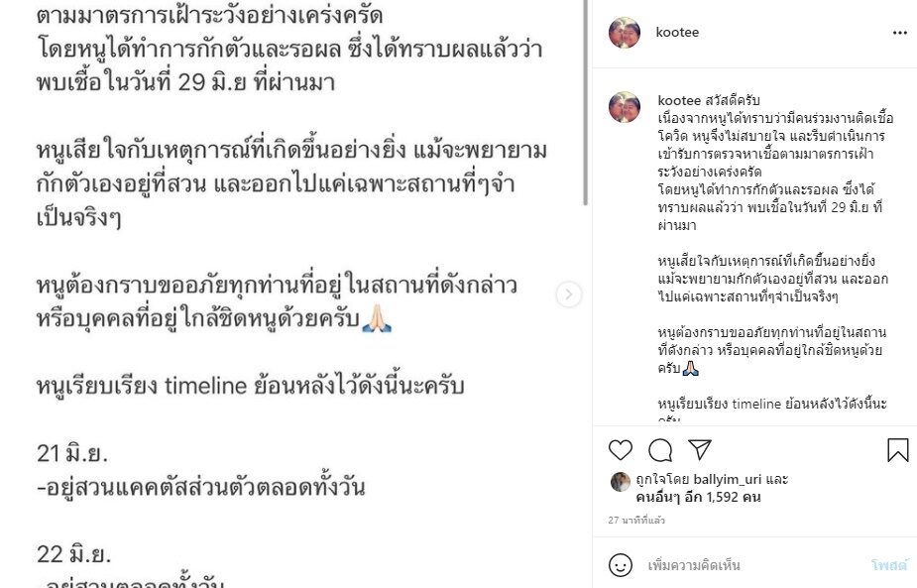The height and width of the screenshot is (588, 917).
Task: Save post with bookmark icon
Action: tap(898, 450)
